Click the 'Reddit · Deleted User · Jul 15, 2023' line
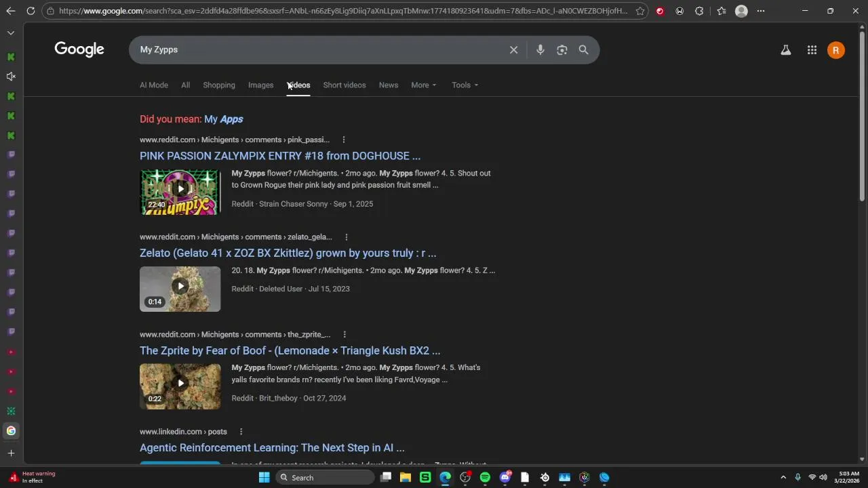 click(x=290, y=289)
